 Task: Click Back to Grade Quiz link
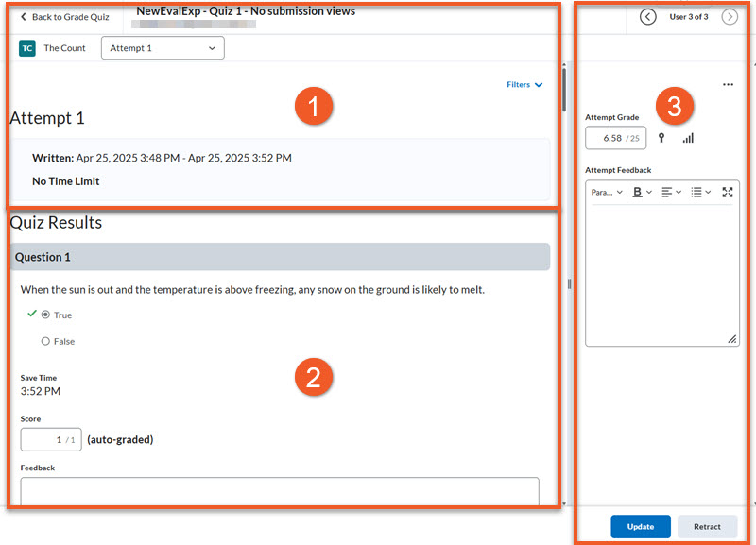point(64,17)
